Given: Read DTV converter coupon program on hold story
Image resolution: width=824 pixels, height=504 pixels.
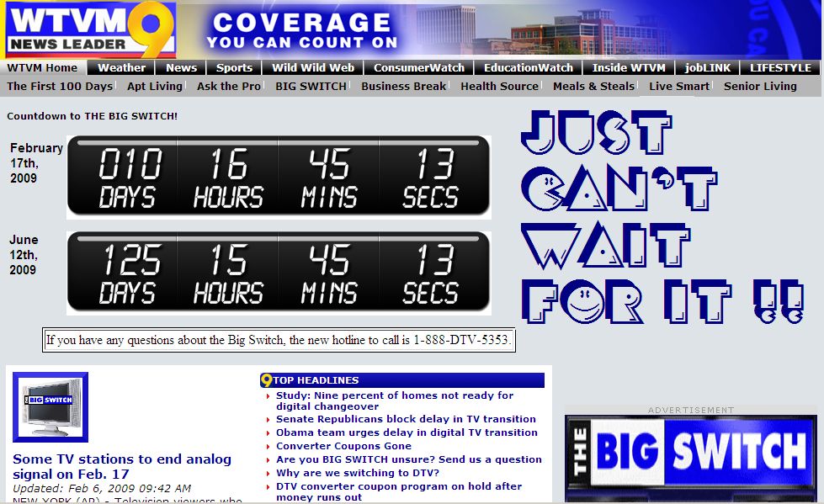Looking at the screenshot, I should [x=399, y=491].
